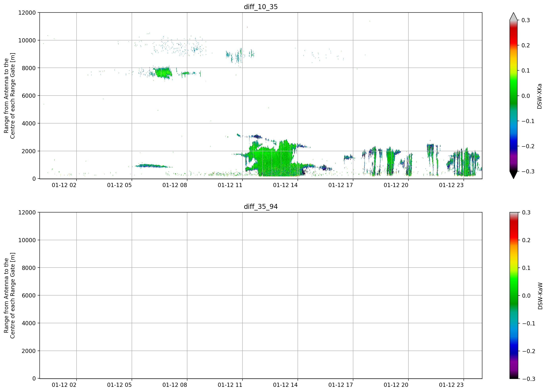The height and width of the screenshot is (392, 547).
Task: Click the DSW-XKa colorbar gradient
Action: point(513,96)
